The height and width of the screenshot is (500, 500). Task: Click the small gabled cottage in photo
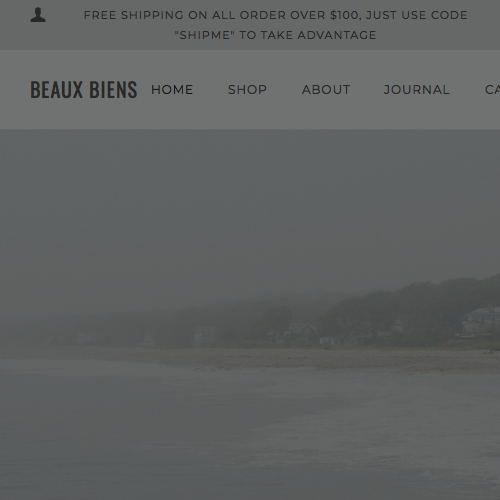(303, 329)
